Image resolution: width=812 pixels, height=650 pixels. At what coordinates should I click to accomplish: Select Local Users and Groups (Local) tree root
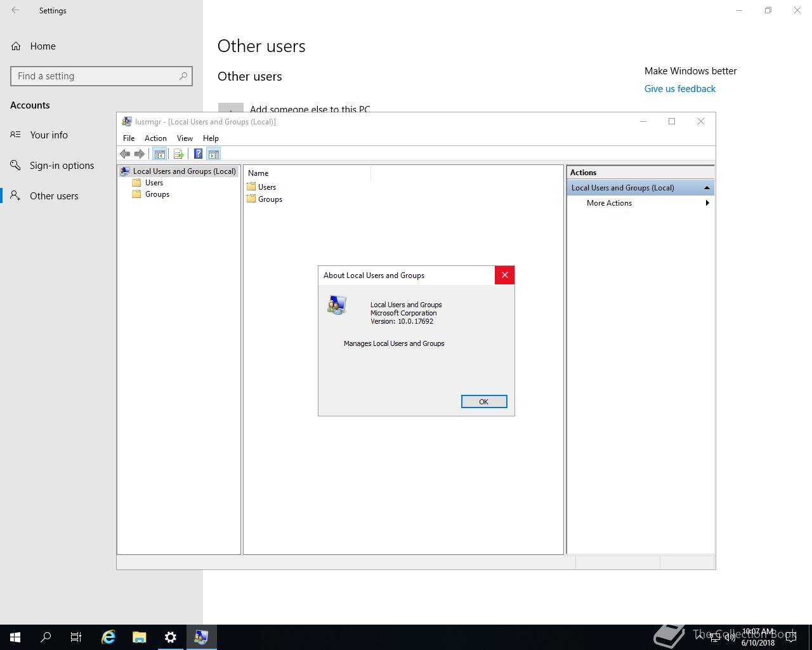click(184, 171)
